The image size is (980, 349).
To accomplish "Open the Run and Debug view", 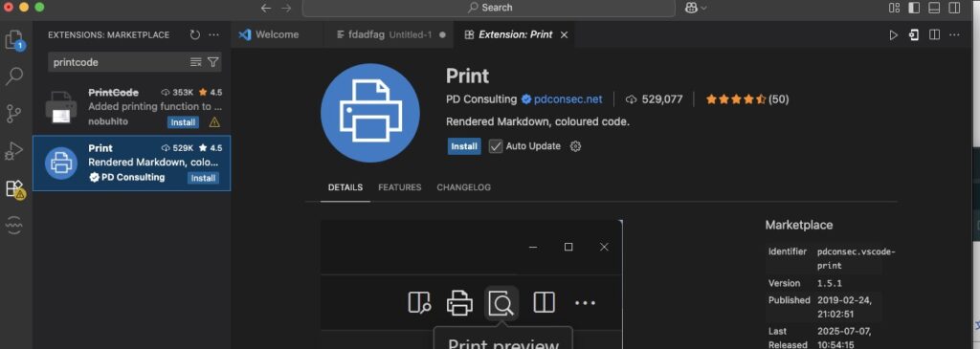I will [14, 151].
